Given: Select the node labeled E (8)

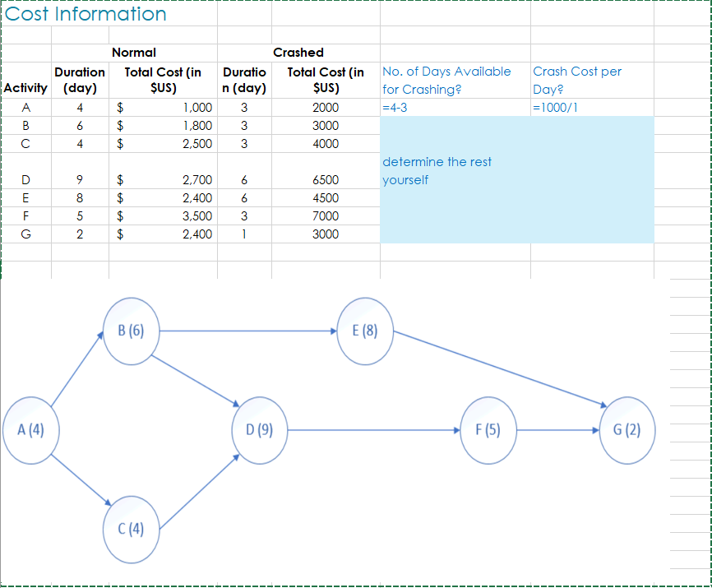Looking at the screenshot, I should 365,332.
